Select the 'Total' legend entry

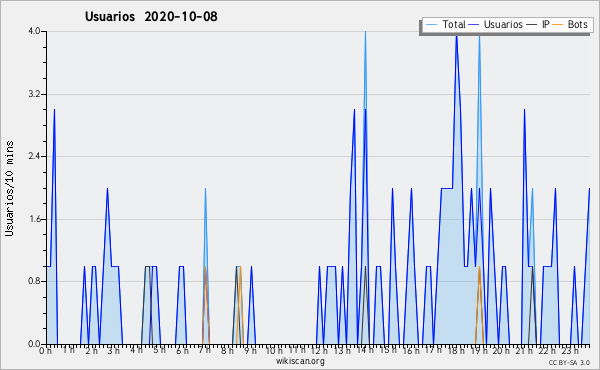(453, 24)
